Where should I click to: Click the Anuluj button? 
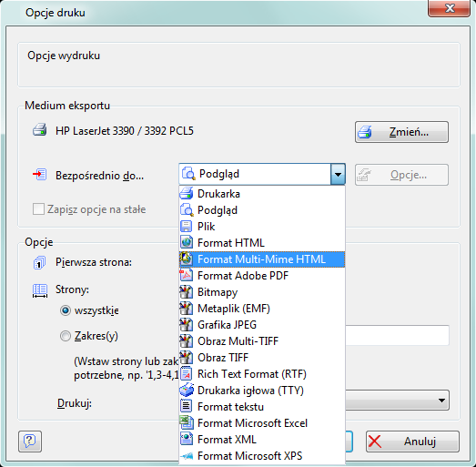(412, 442)
